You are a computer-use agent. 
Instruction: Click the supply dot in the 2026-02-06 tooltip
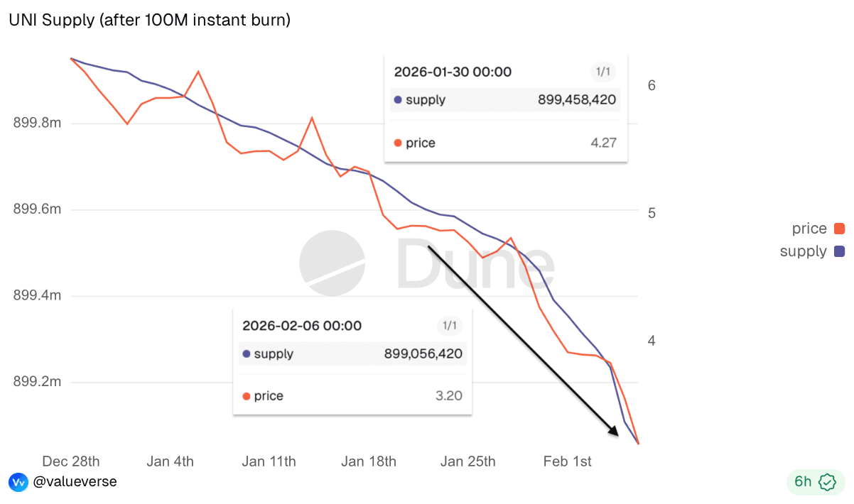[246, 354]
